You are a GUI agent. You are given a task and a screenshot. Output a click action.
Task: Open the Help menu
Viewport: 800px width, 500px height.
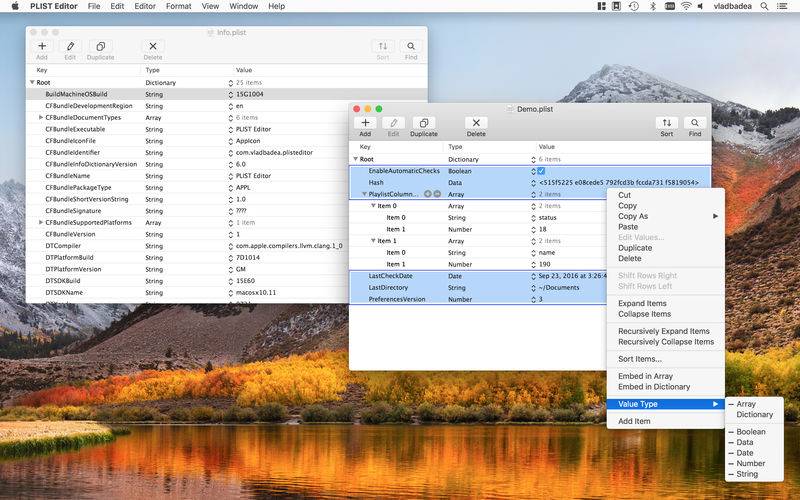coord(277,6)
